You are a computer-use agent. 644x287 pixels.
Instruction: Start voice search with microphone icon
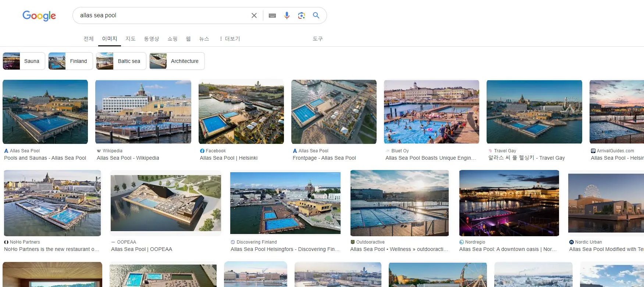click(287, 15)
